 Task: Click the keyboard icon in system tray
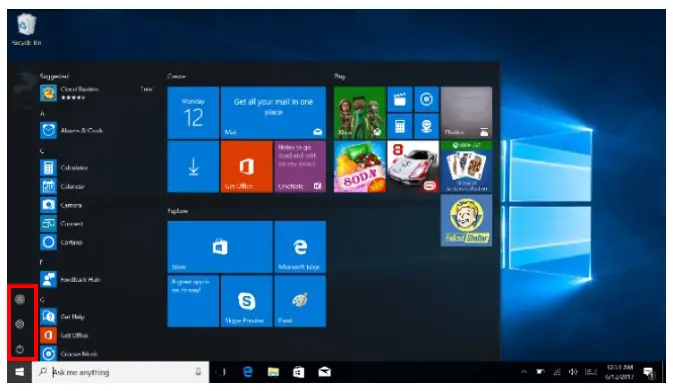pyautogui.click(x=591, y=372)
